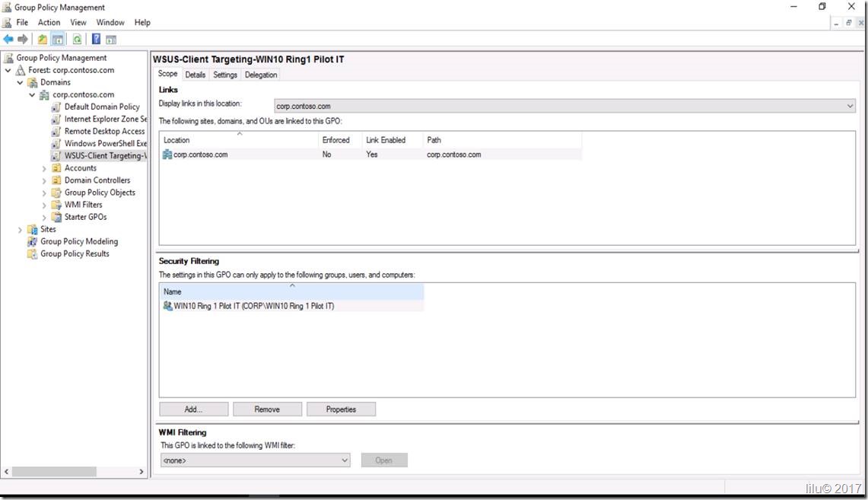
Task: Open the File menu
Action: [x=22, y=23]
